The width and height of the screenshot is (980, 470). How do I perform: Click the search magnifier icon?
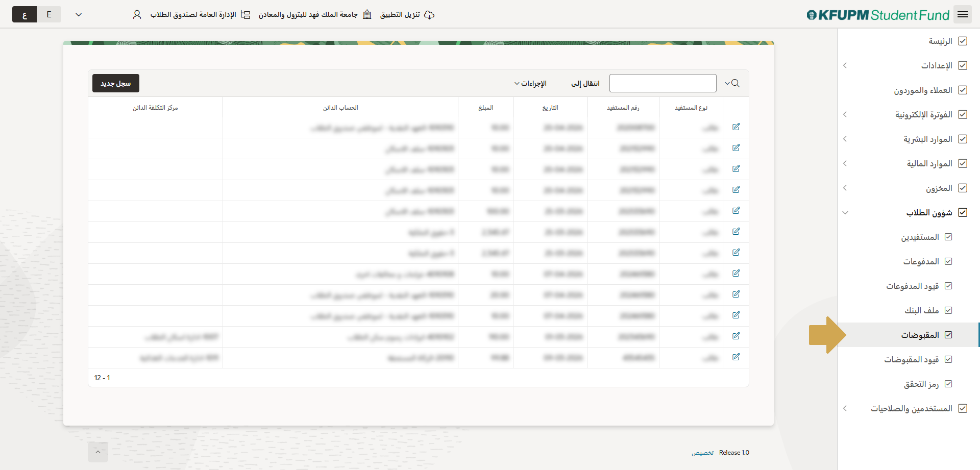[x=736, y=83]
